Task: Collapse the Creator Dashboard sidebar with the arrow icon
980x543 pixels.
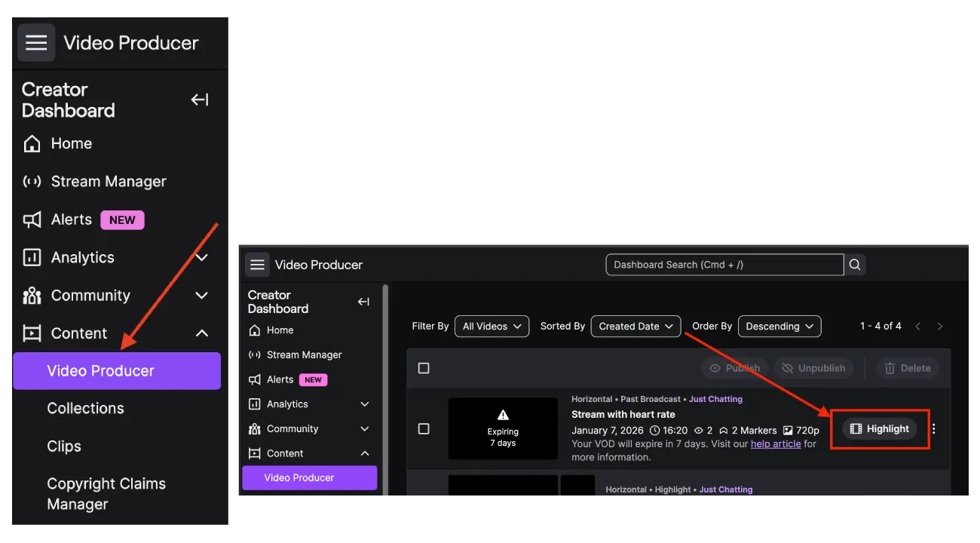Action: 200,100
